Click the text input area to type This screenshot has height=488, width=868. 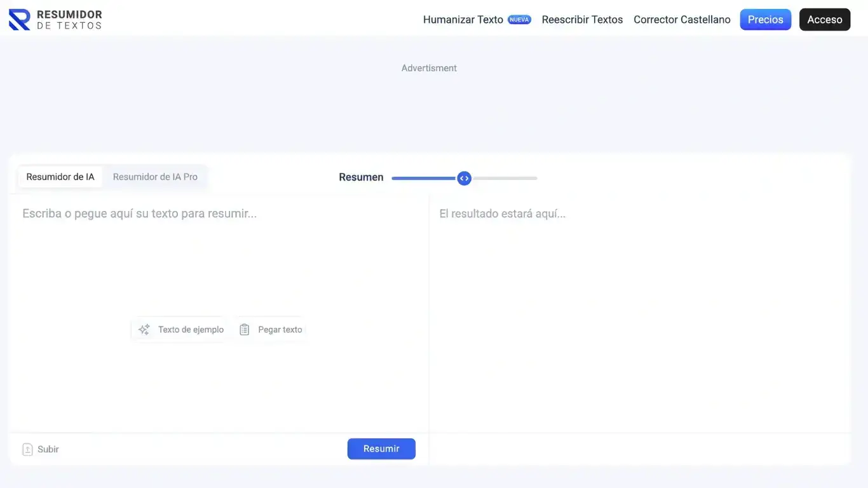point(216,254)
